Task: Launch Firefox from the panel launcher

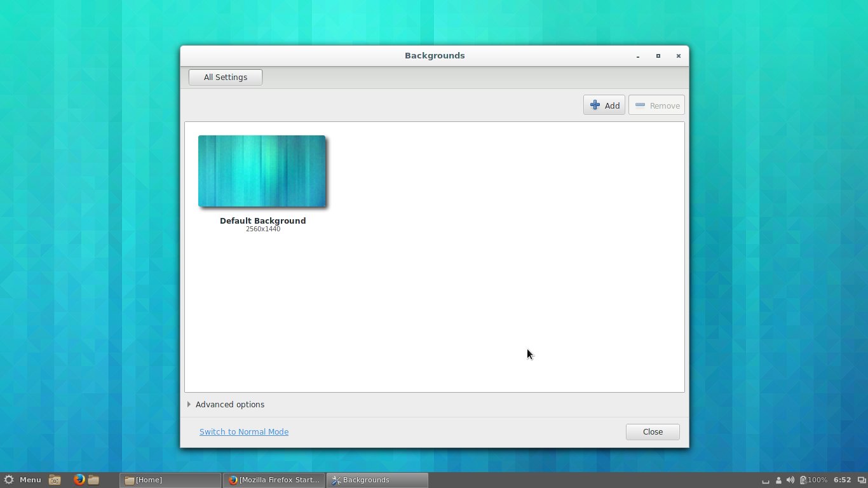Action: click(x=79, y=480)
